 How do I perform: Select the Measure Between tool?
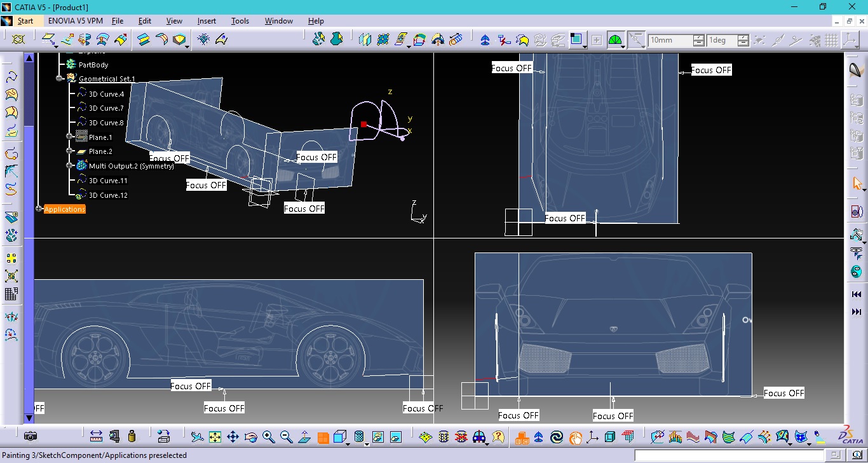(96, 436)
